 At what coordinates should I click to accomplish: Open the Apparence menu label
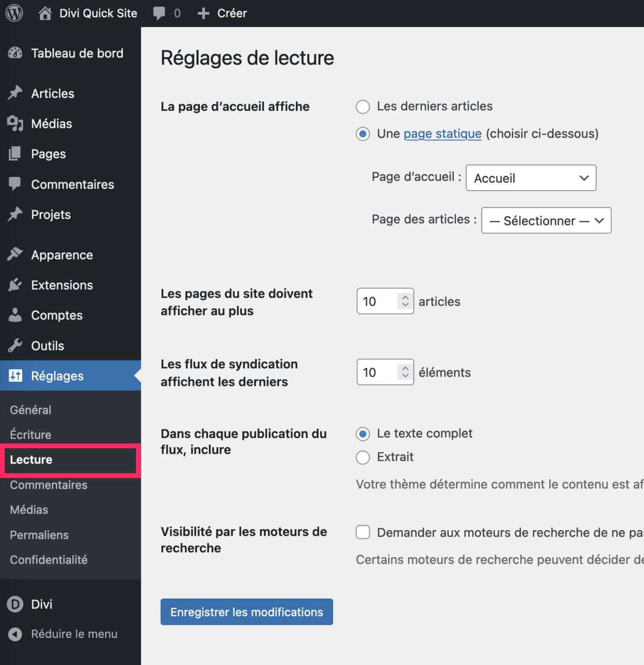click(x=62, y=255)
